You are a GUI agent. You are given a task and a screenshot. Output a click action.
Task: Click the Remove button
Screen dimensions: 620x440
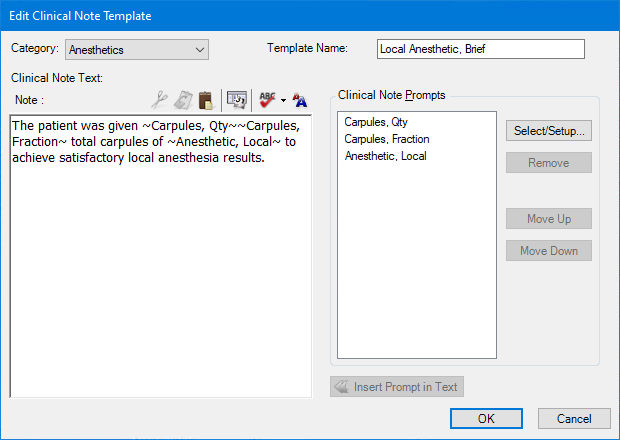click(x=548, y=163)
